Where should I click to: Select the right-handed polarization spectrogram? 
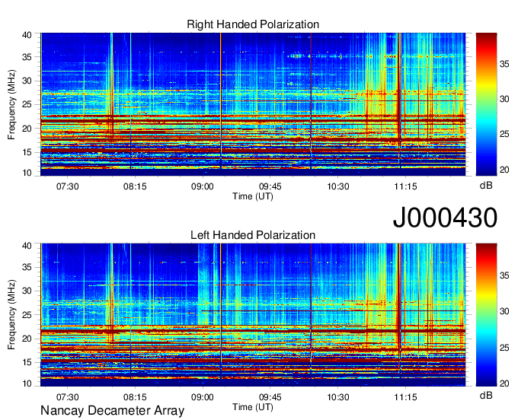coord(253,104)
